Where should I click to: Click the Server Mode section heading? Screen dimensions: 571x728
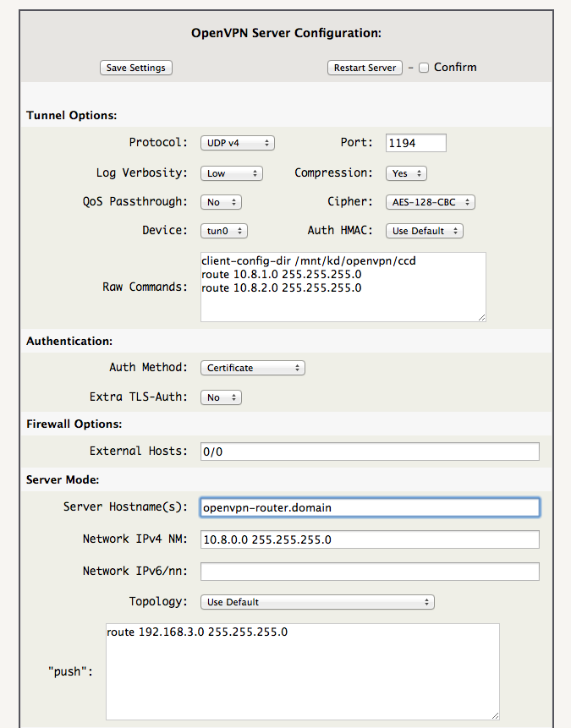(63, 479)
